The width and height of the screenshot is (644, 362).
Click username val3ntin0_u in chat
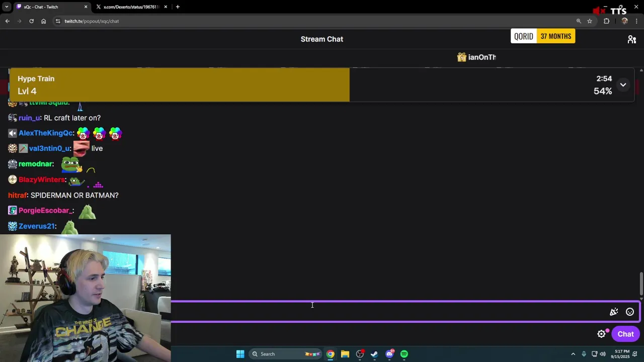pyautogui.click(x=49, y=148)
